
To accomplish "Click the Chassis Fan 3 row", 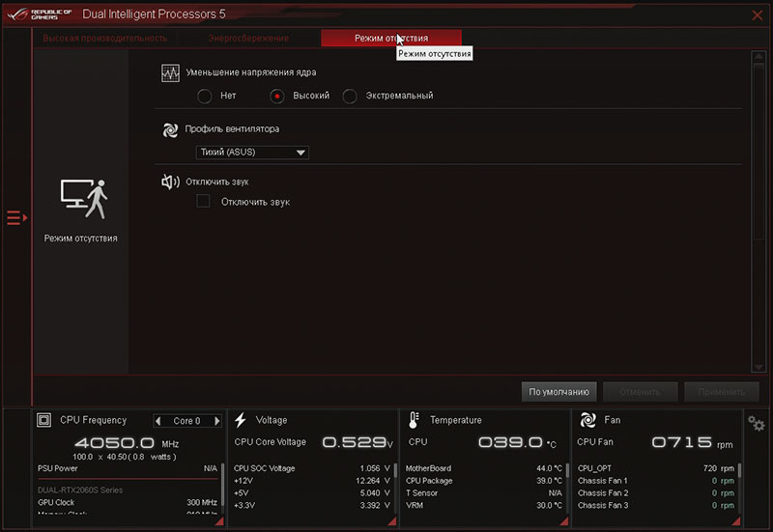I will click(656, 505).
